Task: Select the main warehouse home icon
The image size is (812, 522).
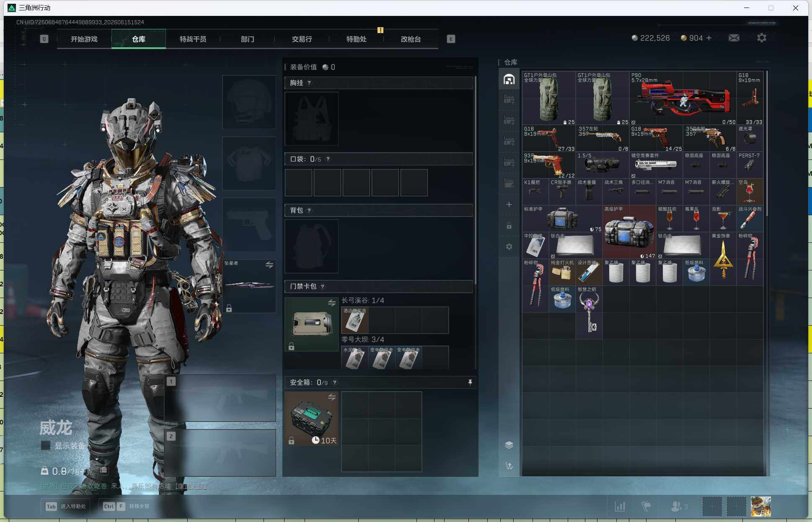Action: [509, 79]
